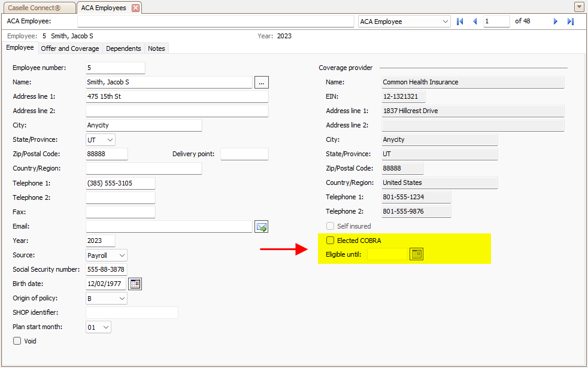Click the EIN field 12-1321321

click(404, 96)
